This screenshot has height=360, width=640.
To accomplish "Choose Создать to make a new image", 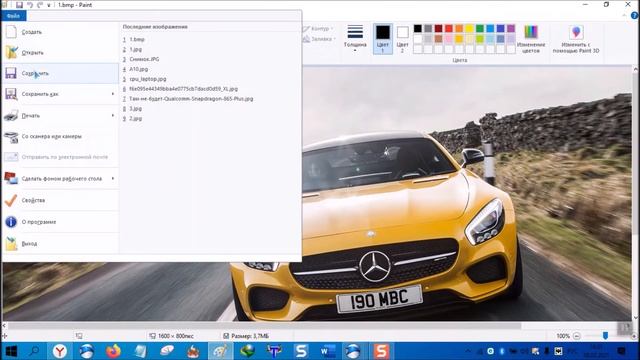I will tap(60, 32).
